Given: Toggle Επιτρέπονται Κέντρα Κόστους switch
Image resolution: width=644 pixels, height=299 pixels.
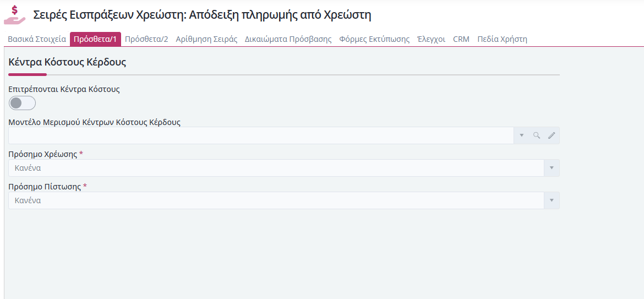Looking at the screenshot, I should click(x=22, y=103).
